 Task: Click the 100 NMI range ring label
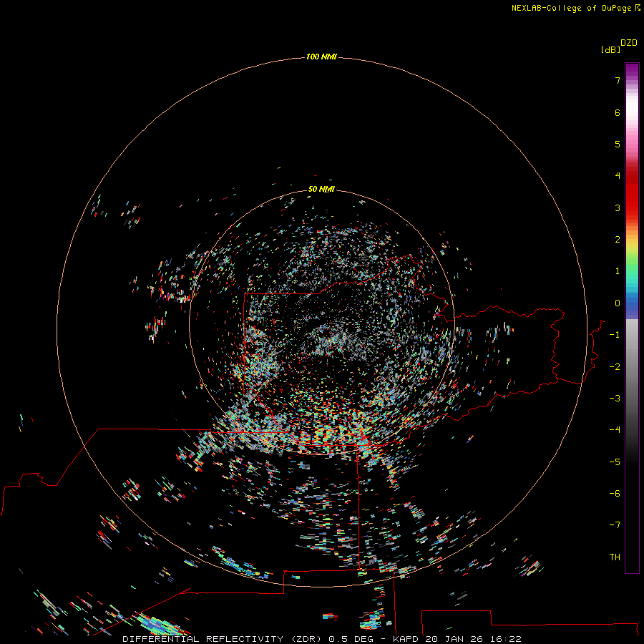click(x=321, y=57)
